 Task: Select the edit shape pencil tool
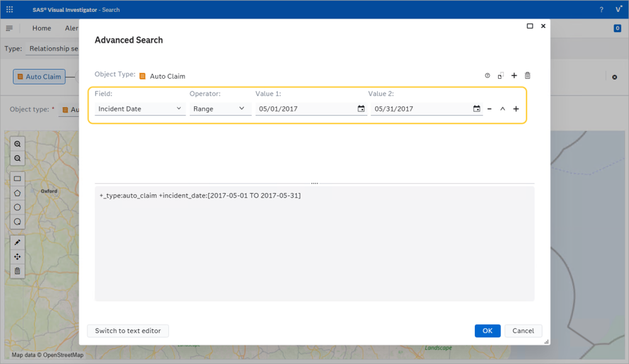[x=18, y=242]
